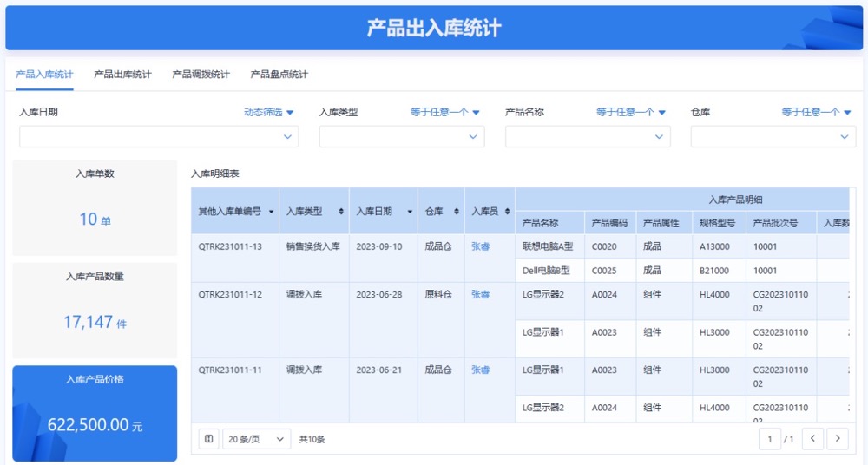Click the column settings icon in table footer
This screenshot has width=868, height=465.
(x=209, y=439)
